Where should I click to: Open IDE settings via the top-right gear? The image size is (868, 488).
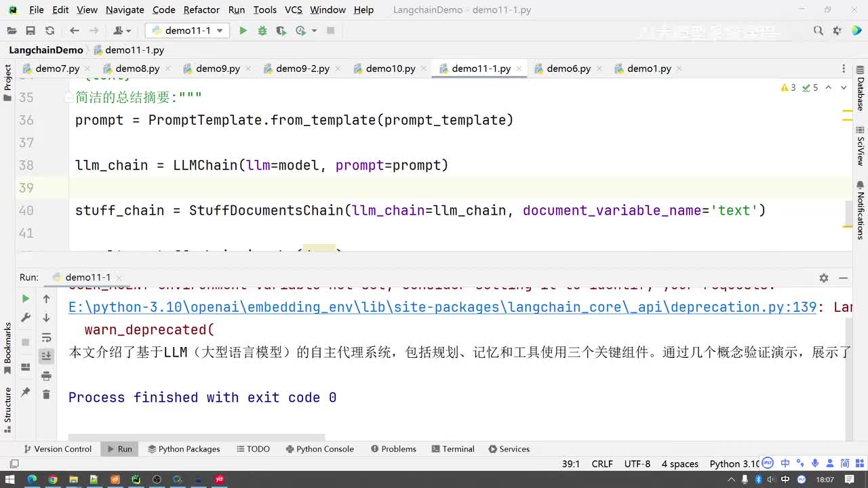pos(837,30)
